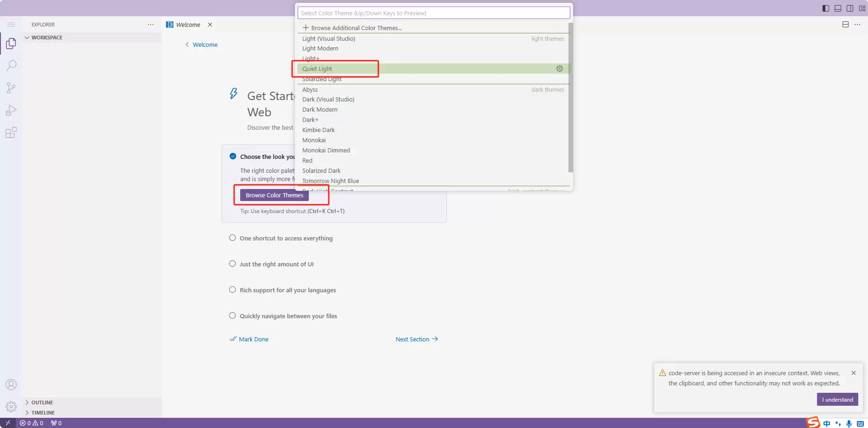This screenshot has height=428, width=868.
Task: Select 'Rich support for all your languages' step
Action: [x=287, y=290]
